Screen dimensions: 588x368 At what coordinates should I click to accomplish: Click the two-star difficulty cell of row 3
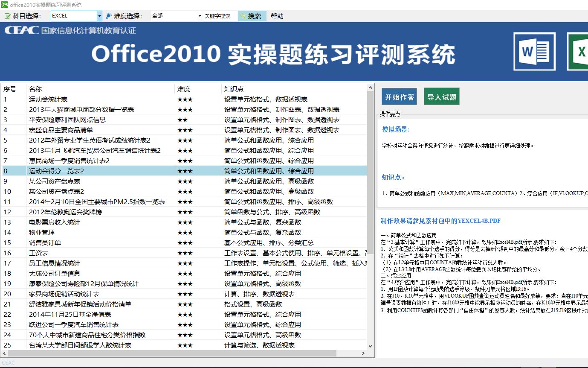coord(198,120)
